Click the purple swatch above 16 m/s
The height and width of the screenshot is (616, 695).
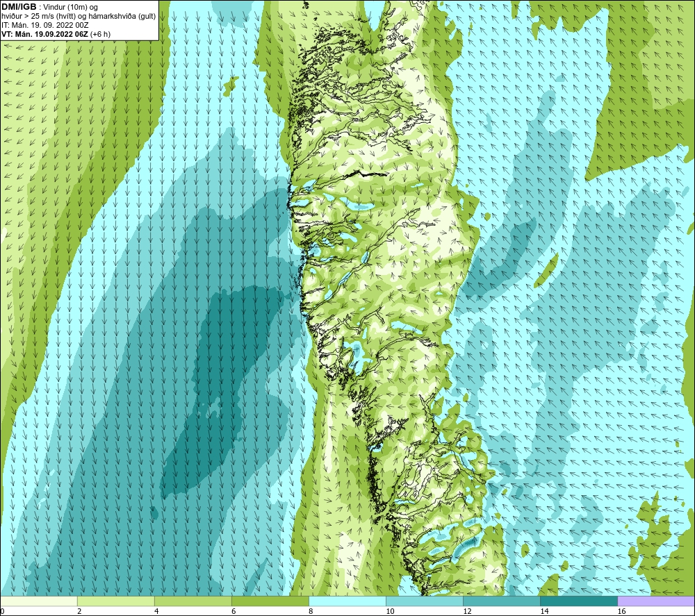coord(656,601)
